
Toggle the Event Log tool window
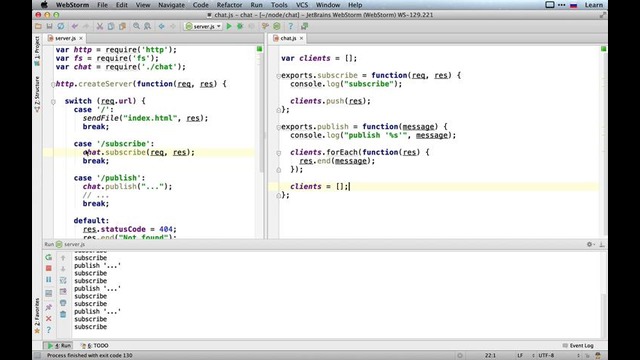click(x=578, y=345)
